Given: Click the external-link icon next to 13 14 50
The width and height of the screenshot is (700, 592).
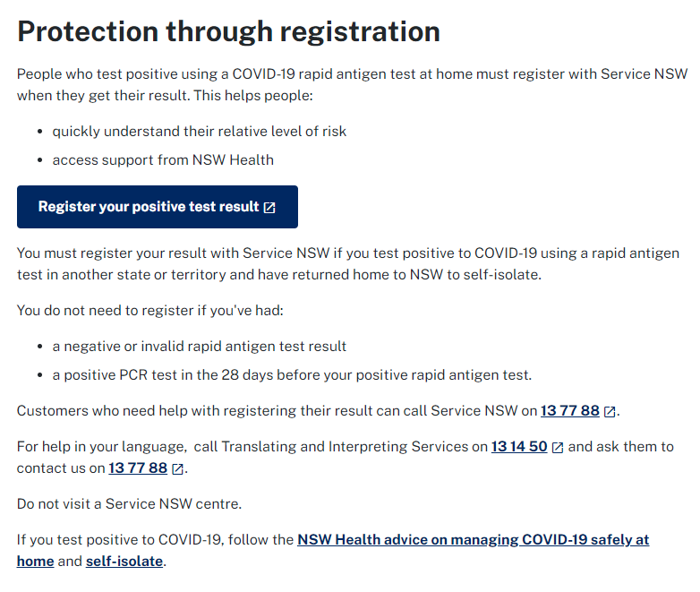Looking at the screenshot, I should click(x=558, y=447).
